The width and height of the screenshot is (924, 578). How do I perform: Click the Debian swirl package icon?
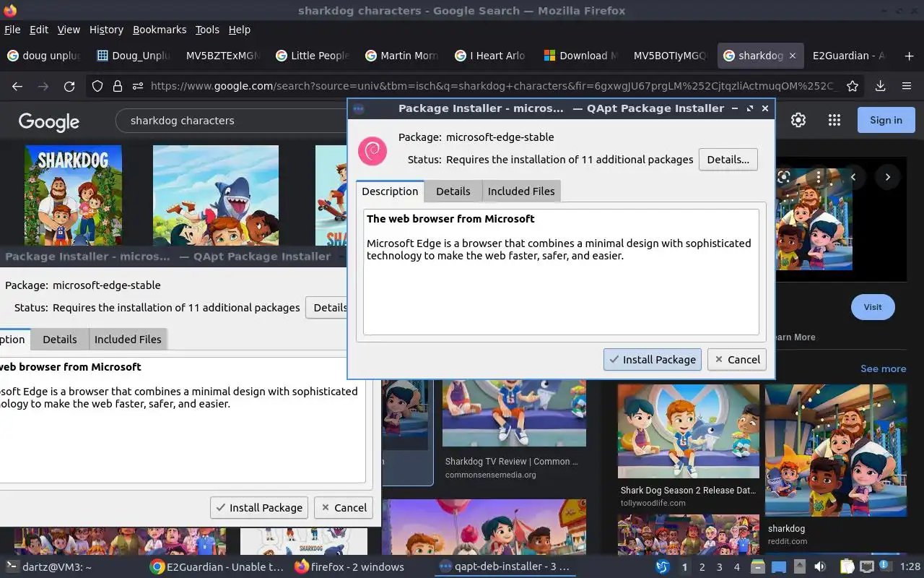[x=372, y=151]
